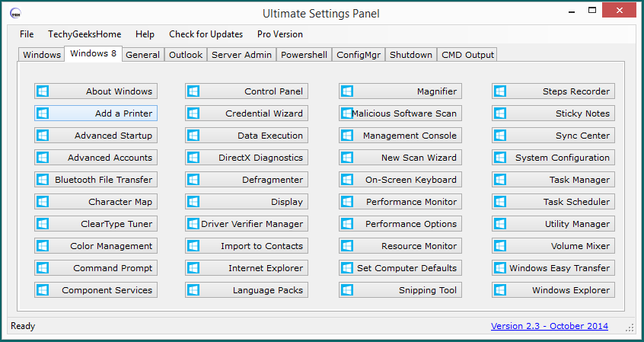Open the TechyGeeksHome menu

(x=84, y=34)
